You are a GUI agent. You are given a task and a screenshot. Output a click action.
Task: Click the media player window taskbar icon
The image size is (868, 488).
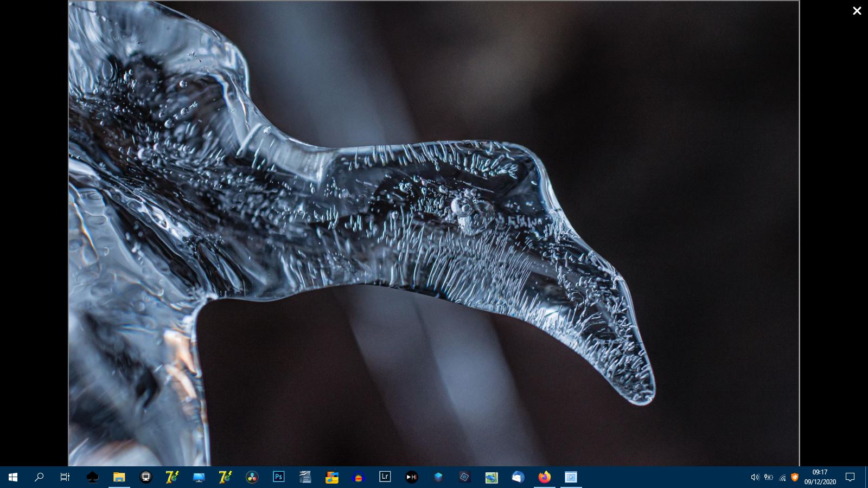[571, 477]
